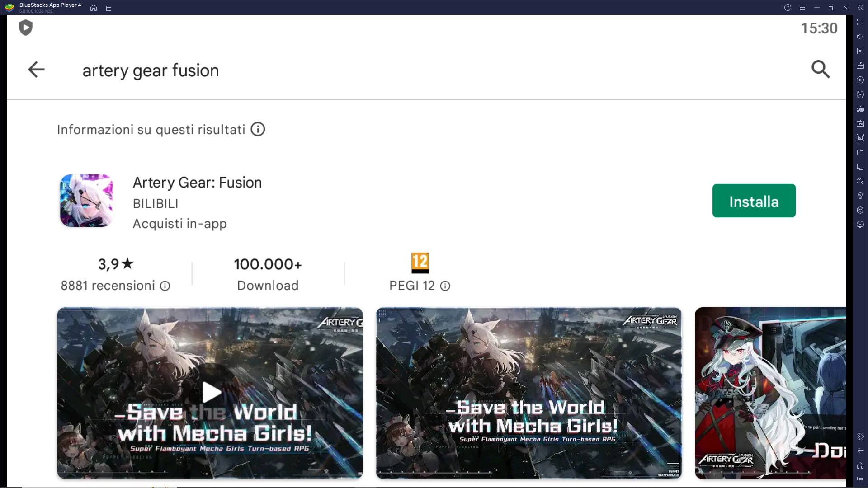The image size is (868, 488).
Task: Click the Informazioni su questi risultati text
Action: point(151,130)
